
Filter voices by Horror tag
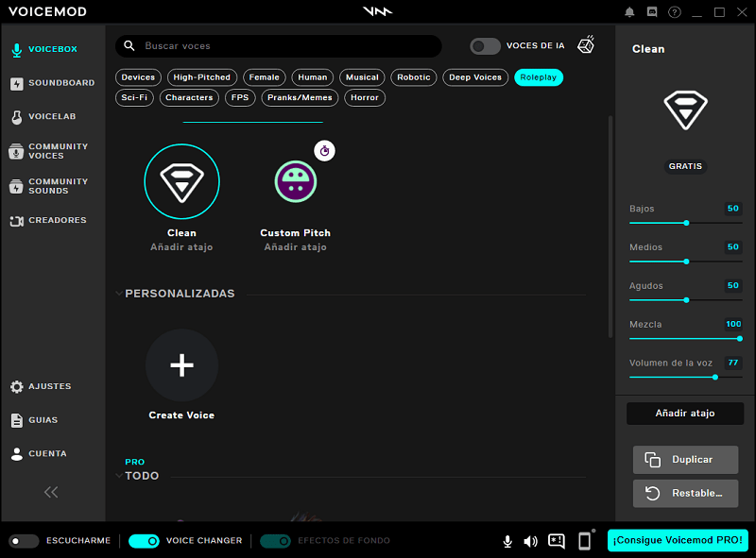(365, 98)
